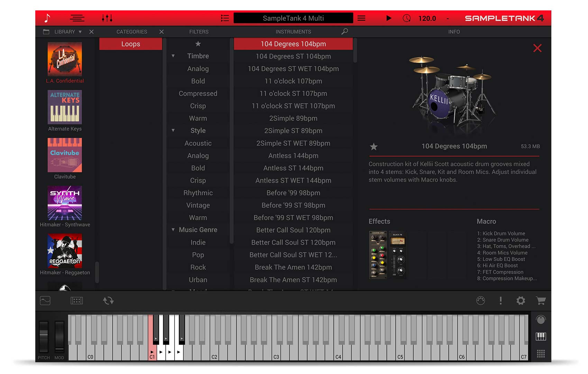
Task: Collapse the Music Genre filter group
Action: click(x=173, y=230)
